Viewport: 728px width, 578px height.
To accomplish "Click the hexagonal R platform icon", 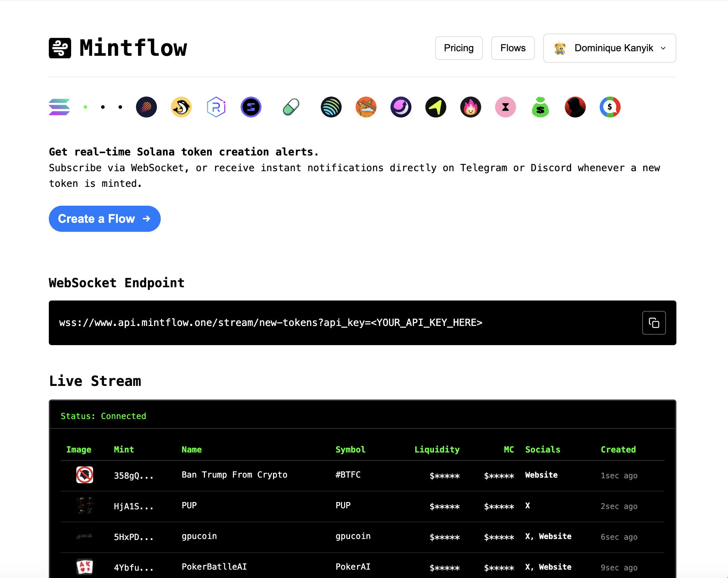I will click(x=216, y=107).
